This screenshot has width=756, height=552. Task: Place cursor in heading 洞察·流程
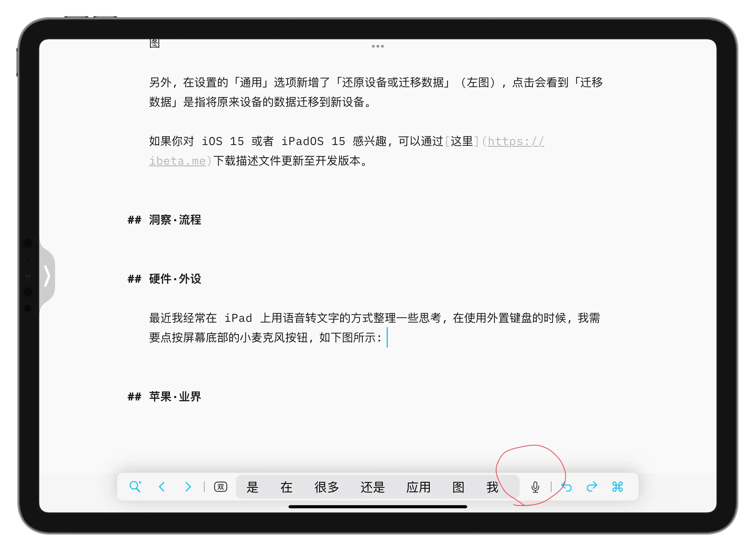175,220
